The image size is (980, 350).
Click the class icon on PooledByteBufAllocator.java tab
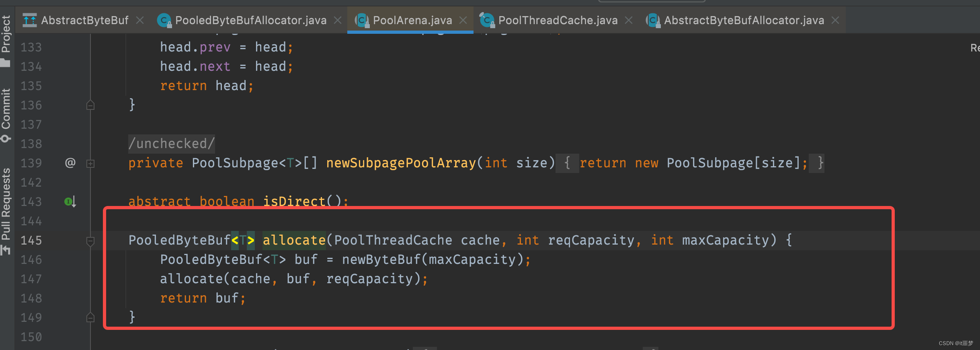tap(164, 20)
